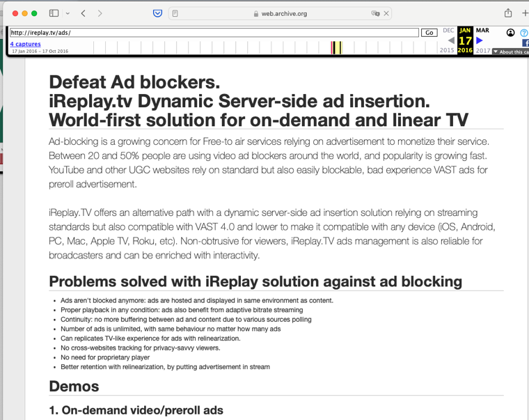Stop loading with the X icon
Viewport: 529px width, 420px height.
tap(386, 13)
